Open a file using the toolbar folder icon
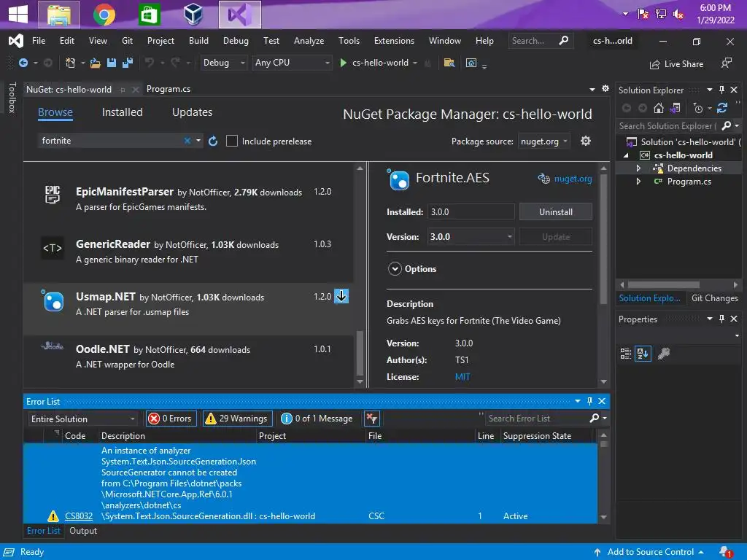Screen dimensions: 747x560 point(96,63)
